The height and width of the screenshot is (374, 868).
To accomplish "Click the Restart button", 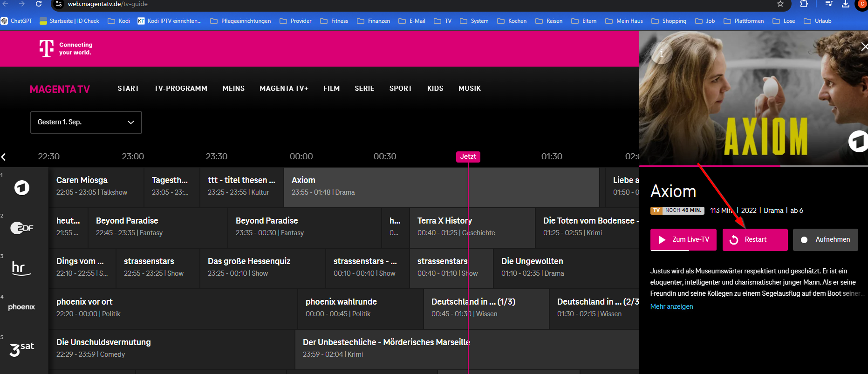I will (755, 240).
